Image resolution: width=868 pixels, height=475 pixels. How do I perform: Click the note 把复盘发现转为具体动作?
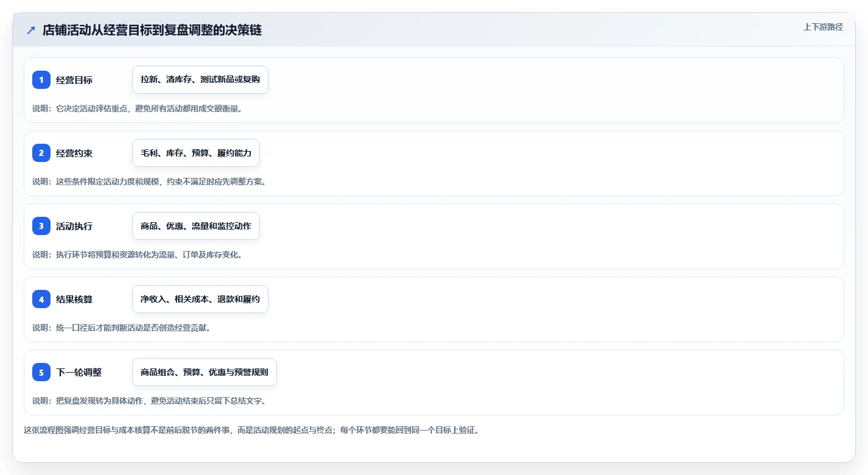(149, 401)
